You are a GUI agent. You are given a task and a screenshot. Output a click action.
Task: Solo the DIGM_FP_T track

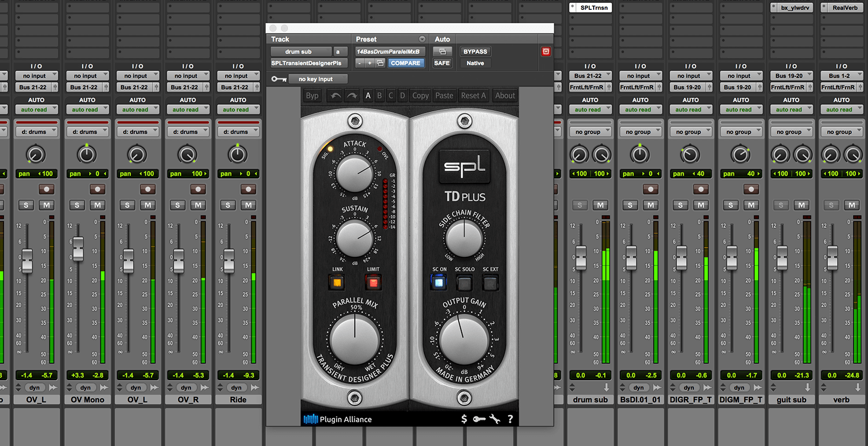coord(730,205)
